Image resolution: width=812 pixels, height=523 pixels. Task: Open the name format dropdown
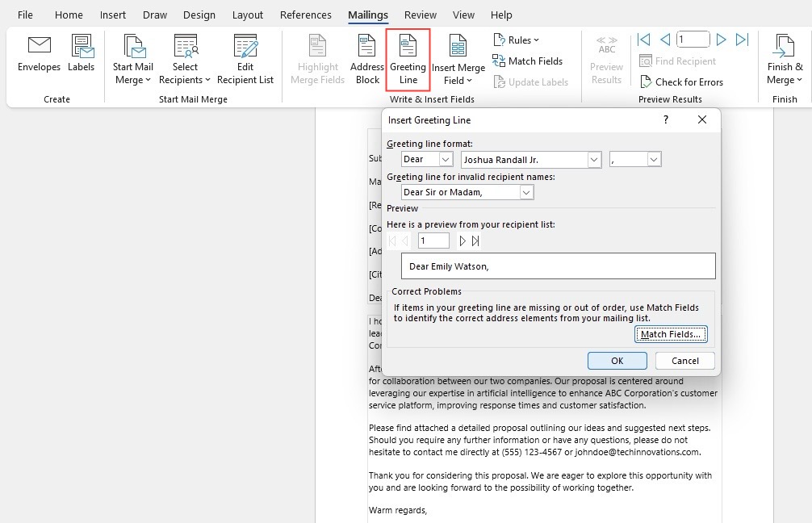[594, 160]
